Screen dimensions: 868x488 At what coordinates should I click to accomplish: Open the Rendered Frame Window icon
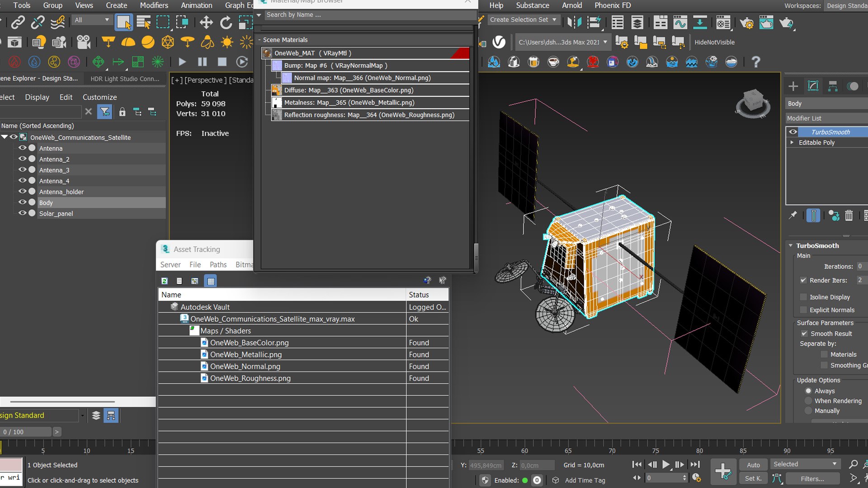(x=766, y=22)
